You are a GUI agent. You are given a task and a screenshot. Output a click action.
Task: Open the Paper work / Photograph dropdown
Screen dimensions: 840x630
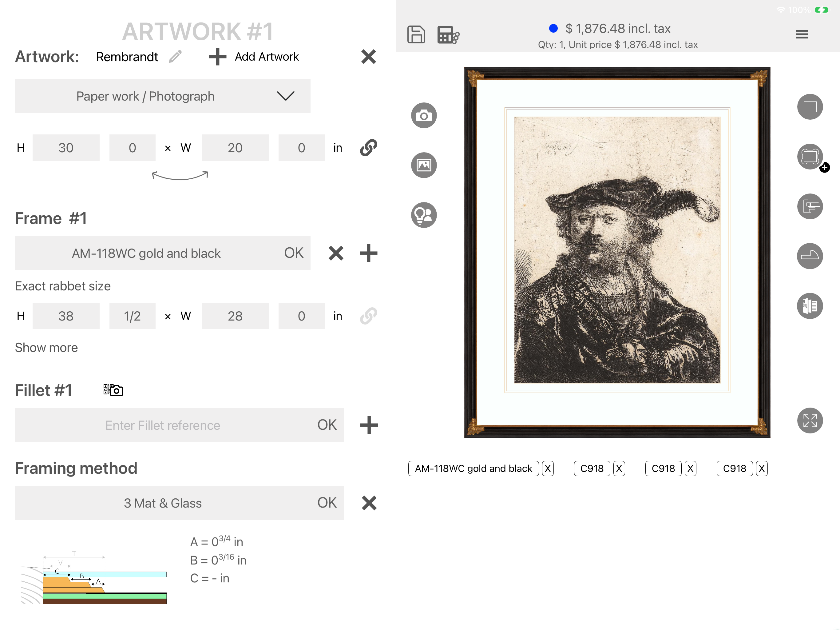pyautogui.click(x=163, y=96)
